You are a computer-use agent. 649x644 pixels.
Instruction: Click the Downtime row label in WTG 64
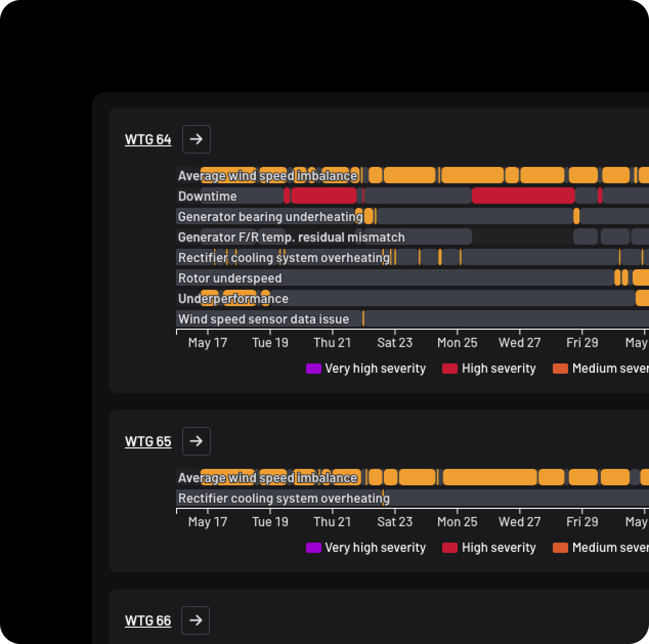coord(207,196)
